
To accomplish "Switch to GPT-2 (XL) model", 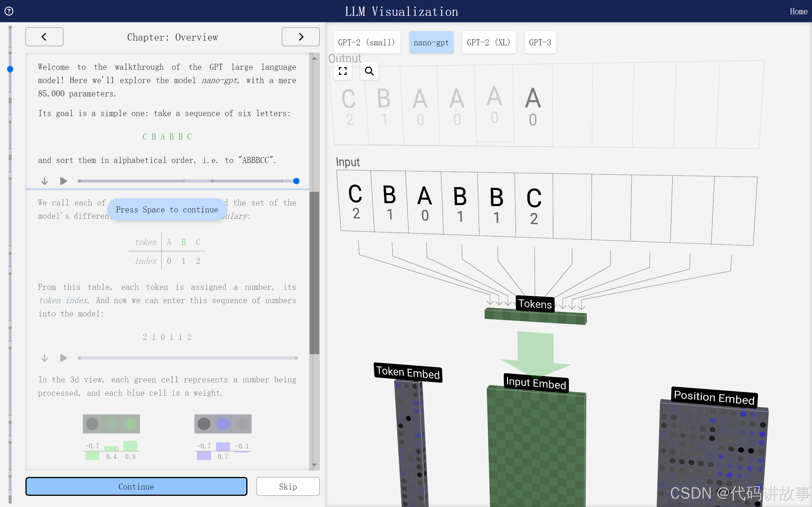I will tap(489, 42).
